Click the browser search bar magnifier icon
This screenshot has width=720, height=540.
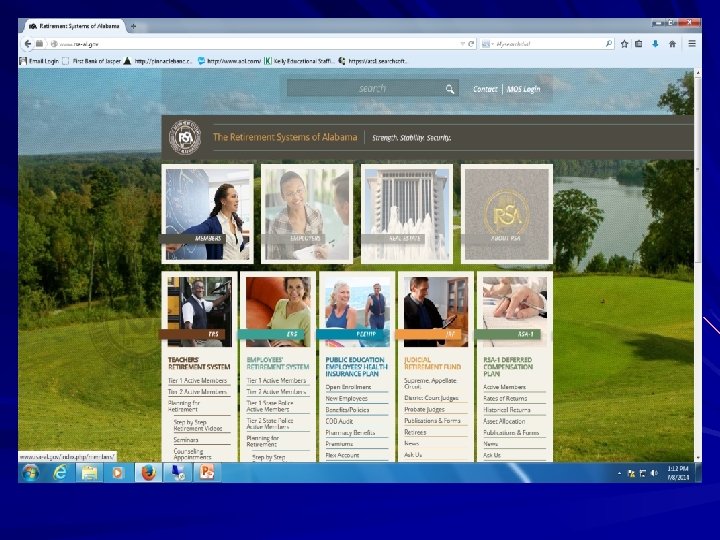[608, 44]
